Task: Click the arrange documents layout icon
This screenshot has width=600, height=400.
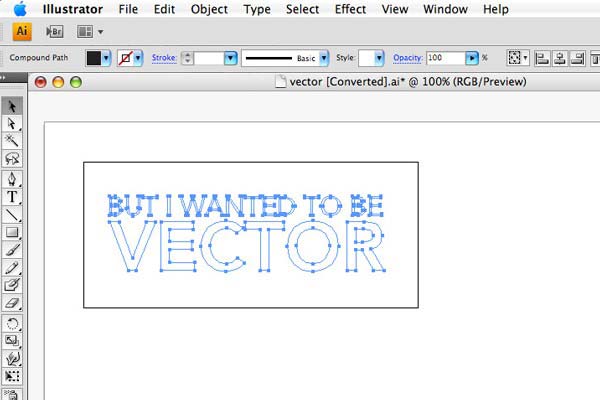Action: pyautogui.click(x=85, y=31)
